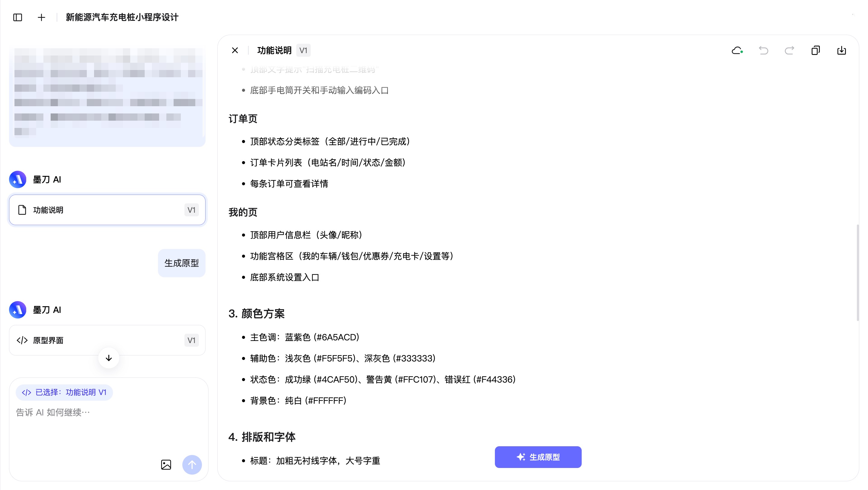Click the cloud sync status icon
Screen dimensions: 868x490
coord(737,51)
